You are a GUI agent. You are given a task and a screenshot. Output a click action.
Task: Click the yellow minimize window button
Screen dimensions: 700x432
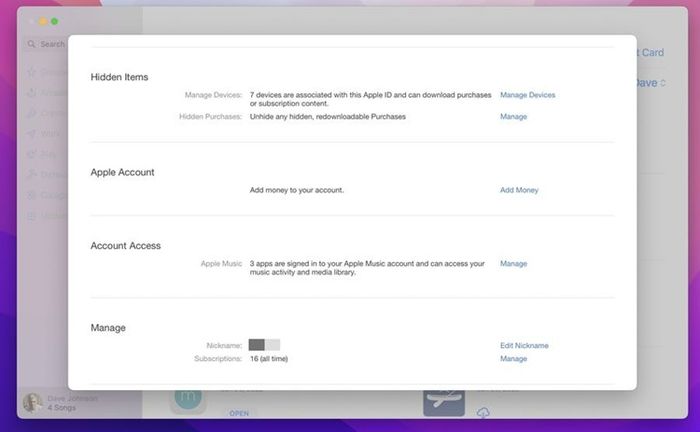click(43, 21)
